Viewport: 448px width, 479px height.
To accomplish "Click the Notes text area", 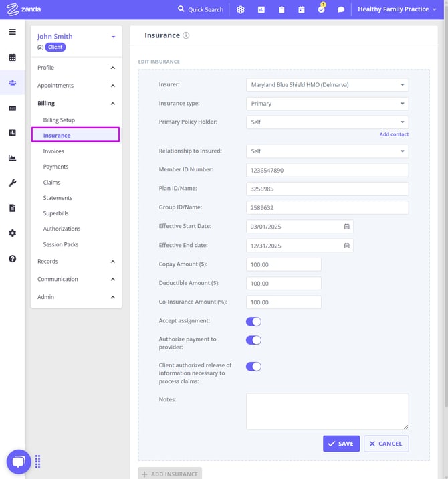I will [327, 411].
